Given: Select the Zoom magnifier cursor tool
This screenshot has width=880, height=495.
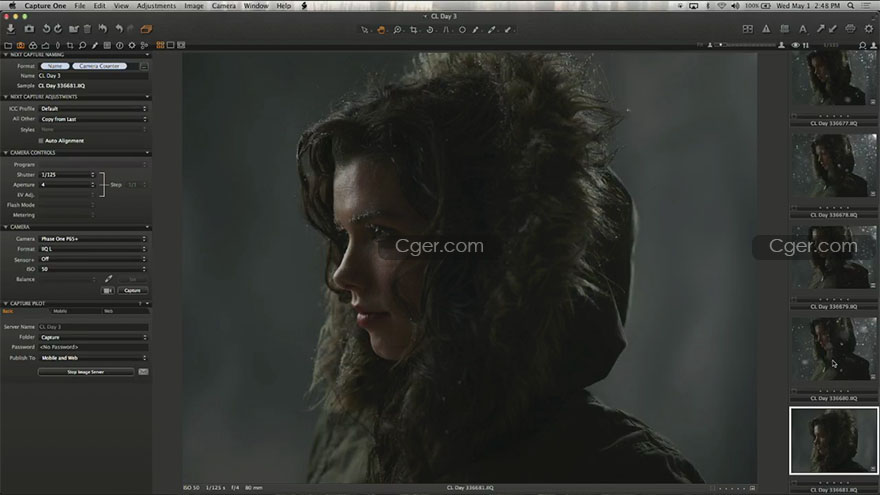Looking at the screenshot, I should 397,30.
